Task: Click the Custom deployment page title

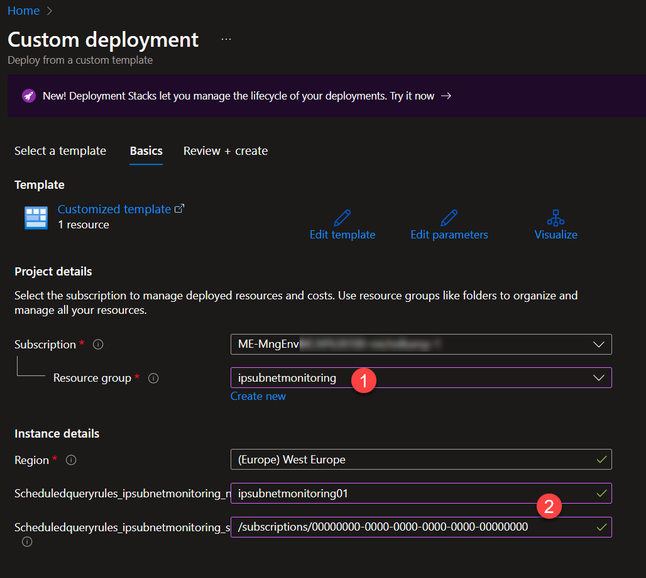Action: 103,40
